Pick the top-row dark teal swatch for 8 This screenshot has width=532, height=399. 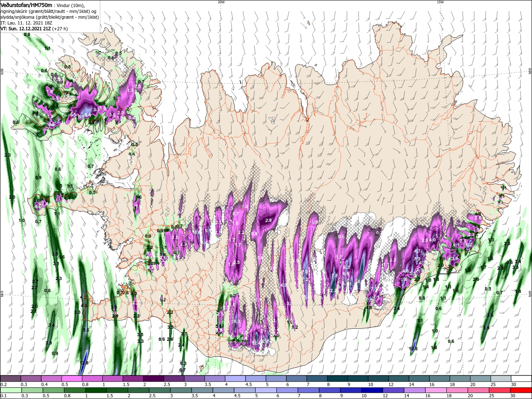(x=337, y=379)
